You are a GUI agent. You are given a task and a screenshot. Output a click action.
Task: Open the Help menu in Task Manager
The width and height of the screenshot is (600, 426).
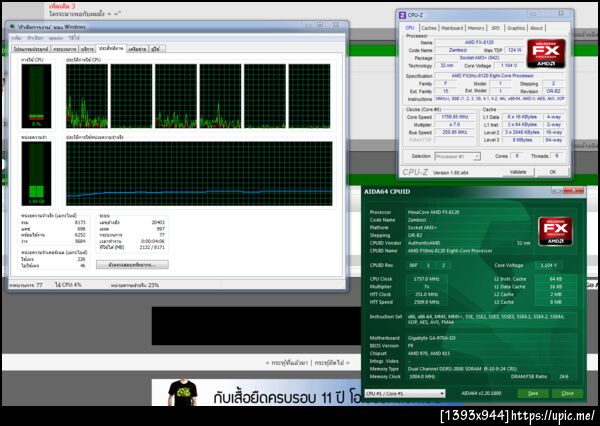pos(74,38)
